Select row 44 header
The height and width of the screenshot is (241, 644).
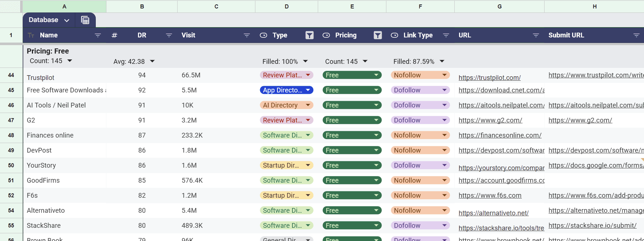[11, 75]
